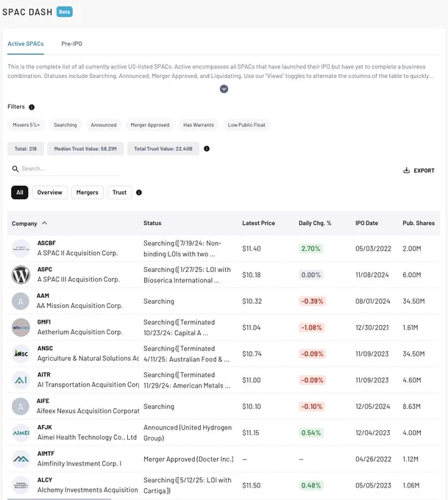Click the Beta badge next to SPAC DASH
This screenshot has height=500, width=448.
(x=65, y=12)
